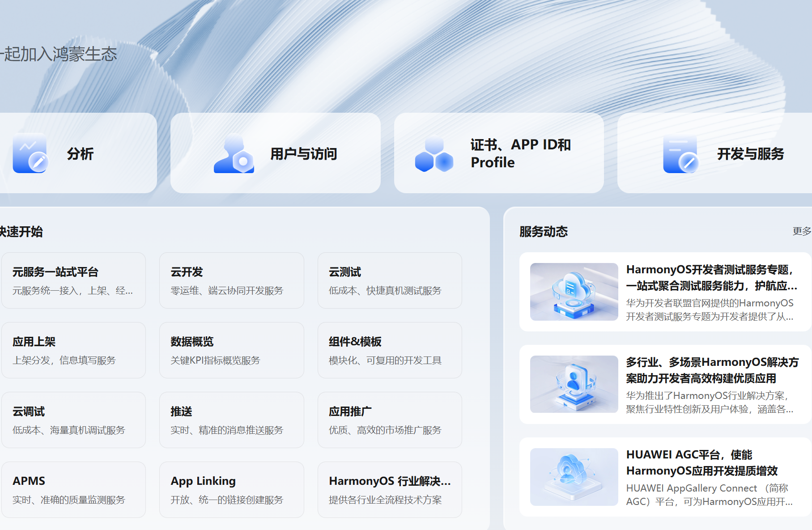The image size is (812, 530).
Task: Go to the 应用推广 service card
Action: coord(390,420)
